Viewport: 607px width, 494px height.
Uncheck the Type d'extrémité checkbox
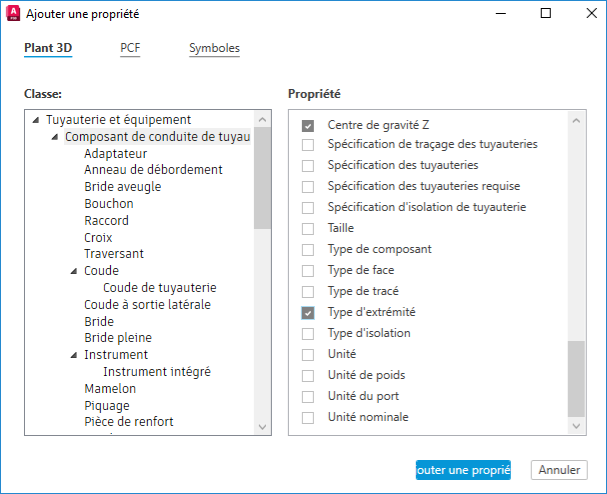308,313
